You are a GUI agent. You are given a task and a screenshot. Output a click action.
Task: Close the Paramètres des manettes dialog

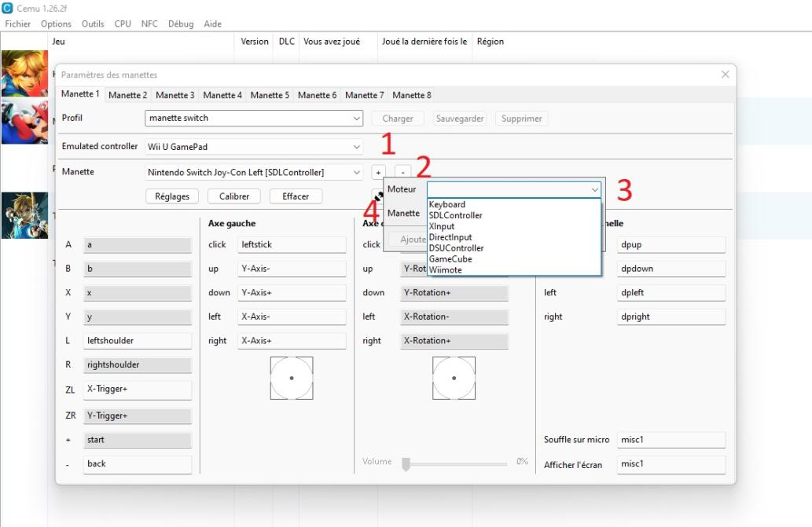tap(725, 75)
